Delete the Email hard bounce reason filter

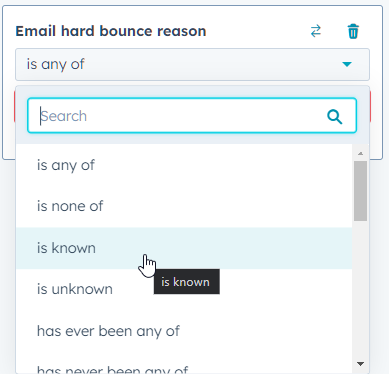click(x=353, y=31)
